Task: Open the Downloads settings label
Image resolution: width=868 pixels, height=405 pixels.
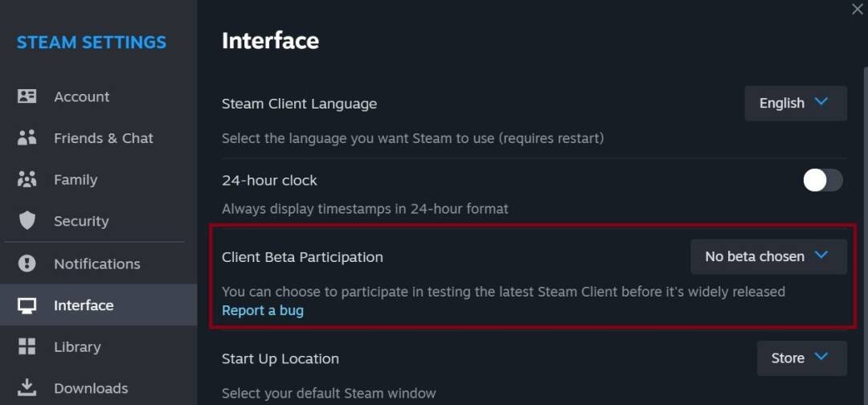Action: (91, 388)
